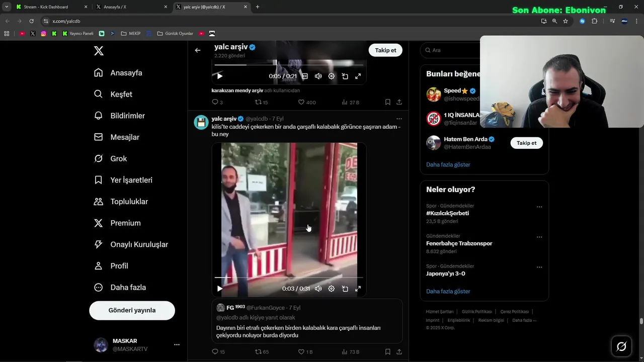
Task: Seek the 0:05 / 0:21 video progress bar
Action: point(289,65)
